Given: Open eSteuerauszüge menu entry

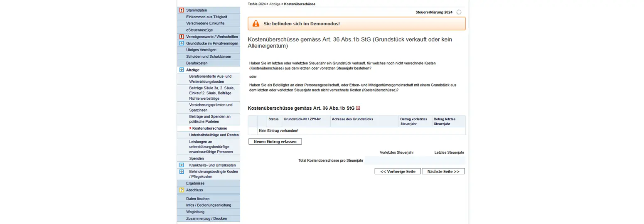Looking at the screenshot, I should [199, 30].
